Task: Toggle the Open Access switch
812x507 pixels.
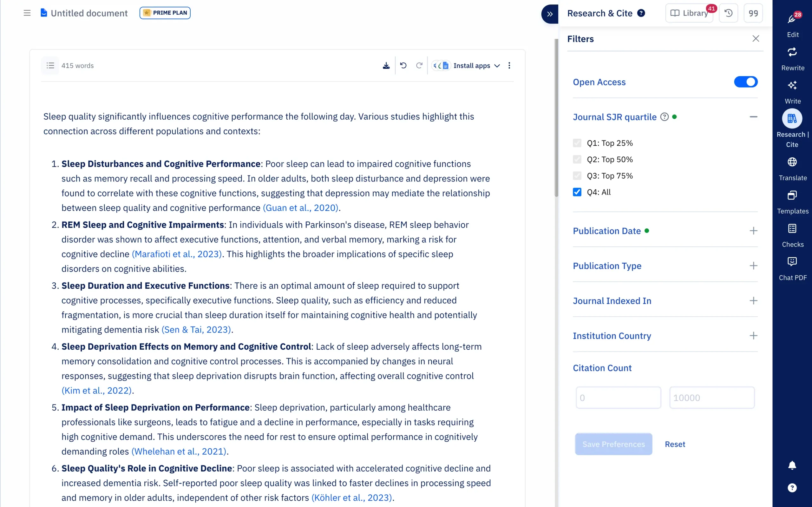Action: point(746,82)
